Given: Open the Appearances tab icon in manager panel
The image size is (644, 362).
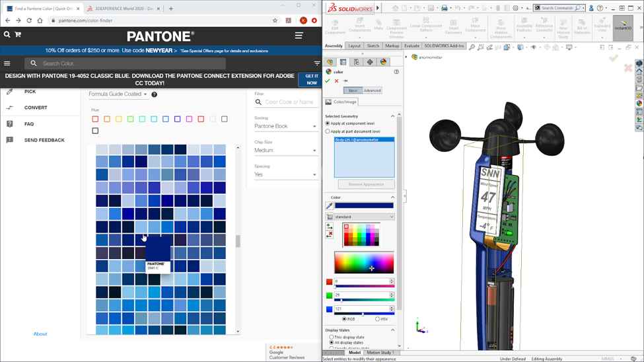Looking at the screenshot, I should [383, 62].
